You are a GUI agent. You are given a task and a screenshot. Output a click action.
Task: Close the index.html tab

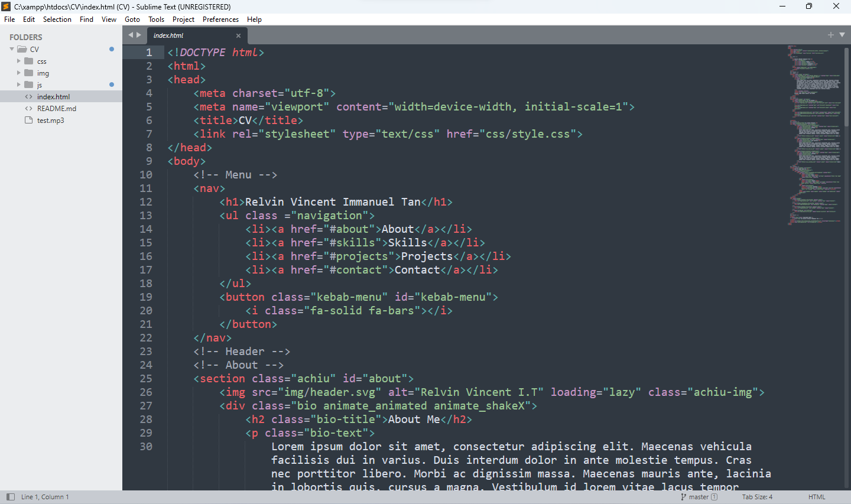tap(238, 35)
